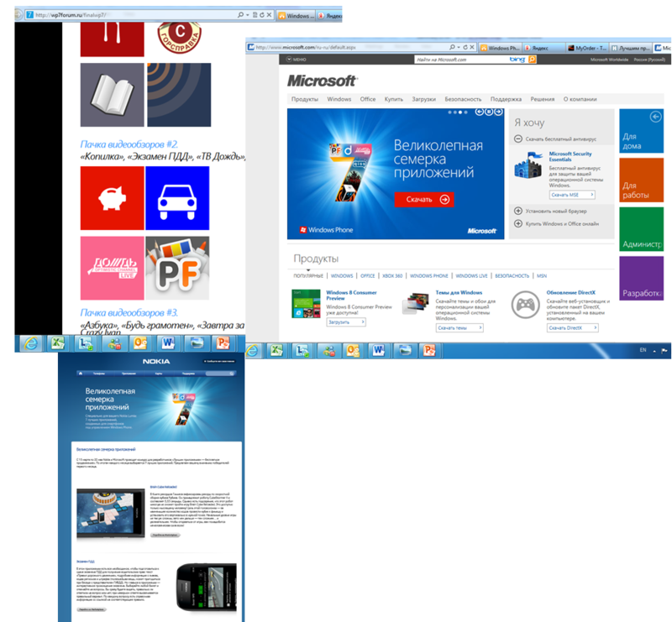Image resolution: width=672 pixels, height=622 pixels.
Task: Launch PowerPoint from the wp7forum window taskbar
Action: click(x=223, y=343)
